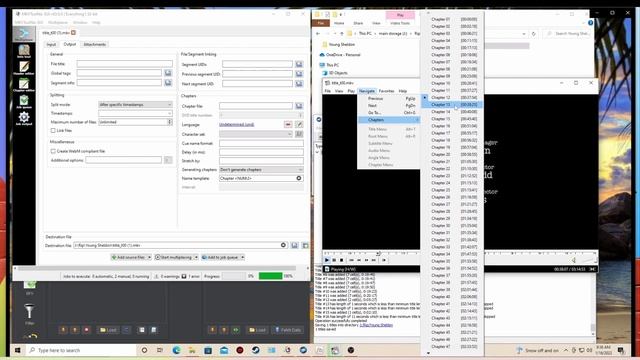
Task: Open the Add source files dropdown arrow
Action: pyautogui.click(x=149, y=257)
